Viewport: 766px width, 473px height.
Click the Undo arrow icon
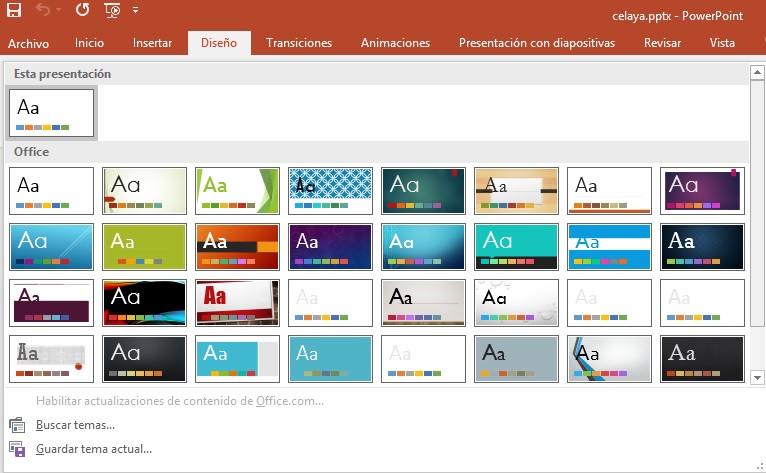(43, 11)
